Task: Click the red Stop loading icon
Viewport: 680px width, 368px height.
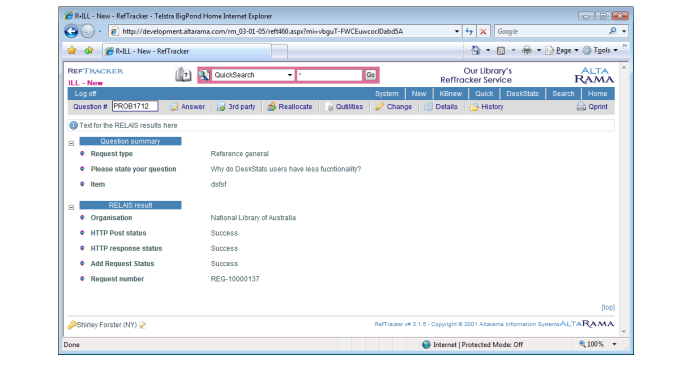Action: pyautogui.click(x=483, y=31)
